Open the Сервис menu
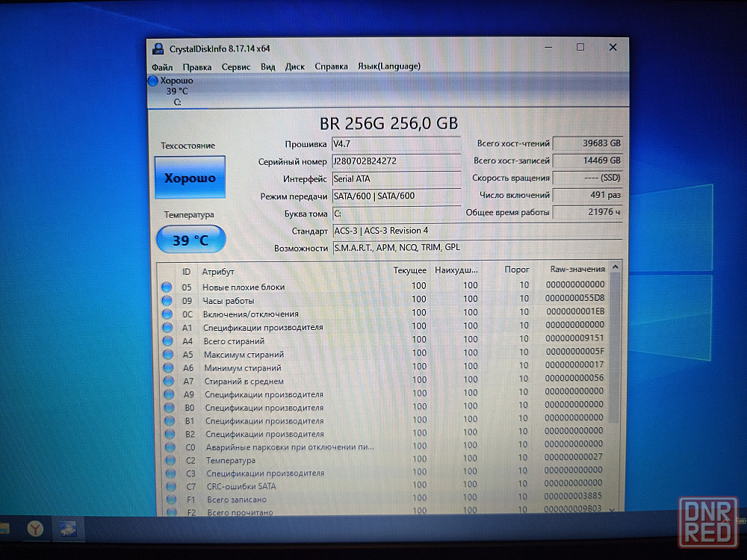The width and height of the screenshot is (747, 560). (236, 66)
